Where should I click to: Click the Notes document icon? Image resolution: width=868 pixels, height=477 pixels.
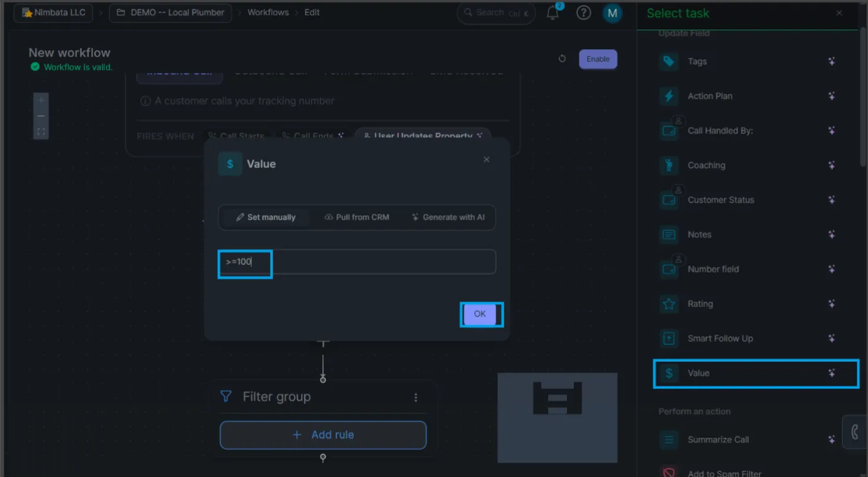[669, 234]
